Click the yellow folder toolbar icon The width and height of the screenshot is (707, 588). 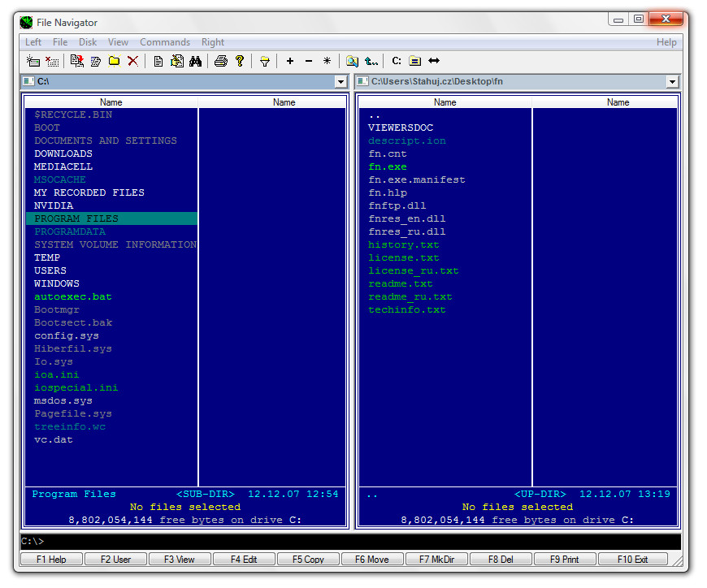115,61
